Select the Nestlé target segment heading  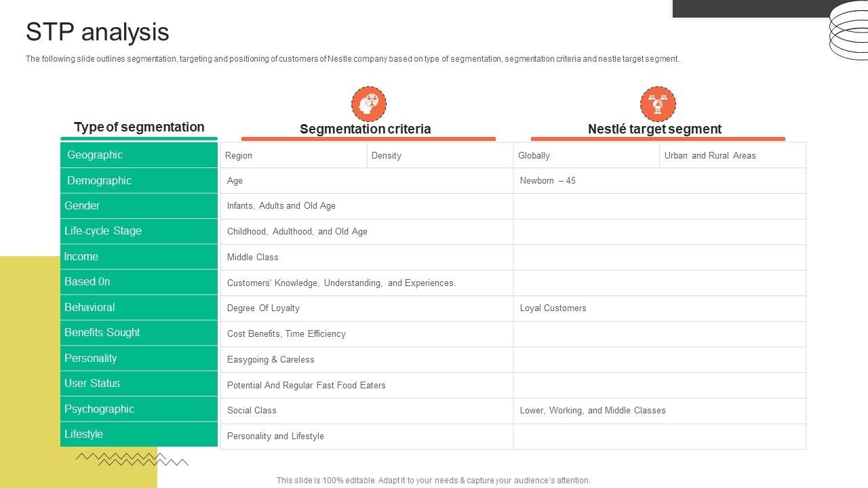click(654, 129)
